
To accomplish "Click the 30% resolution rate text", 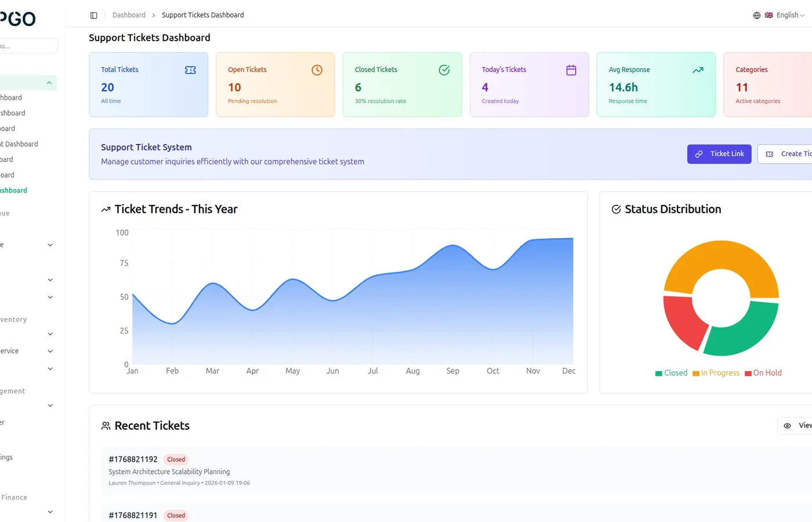I will coord(380,101).
